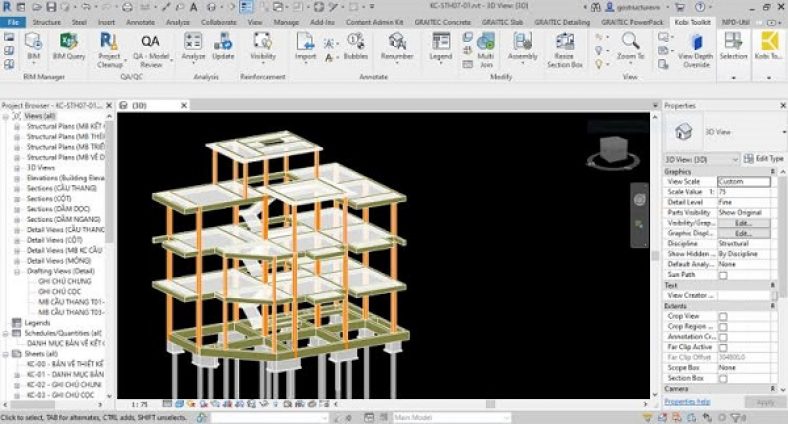The width and height of the screenshot is (788, 424).
Task: Click the ViewCube in 3D view
Action: 613,151
